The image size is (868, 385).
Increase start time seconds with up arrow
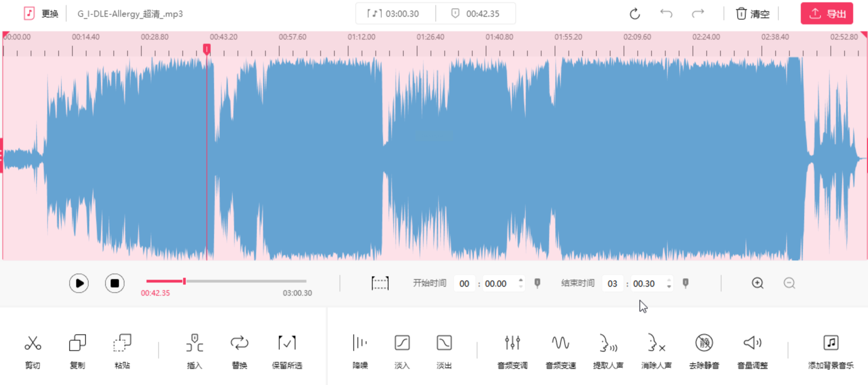(x=521, y=280)
